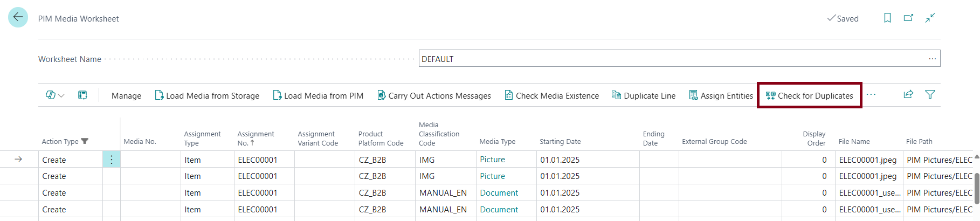Click the vertical scrollbar thumb

tap(977, 189)
